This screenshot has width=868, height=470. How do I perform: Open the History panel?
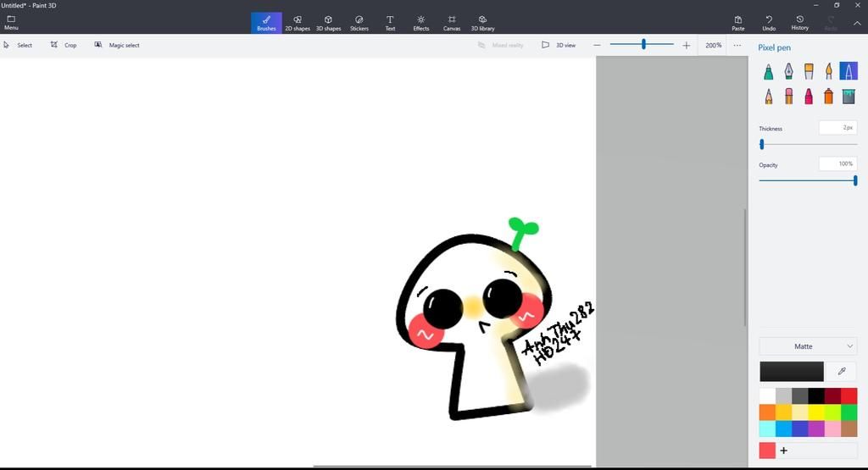(800, 23)
